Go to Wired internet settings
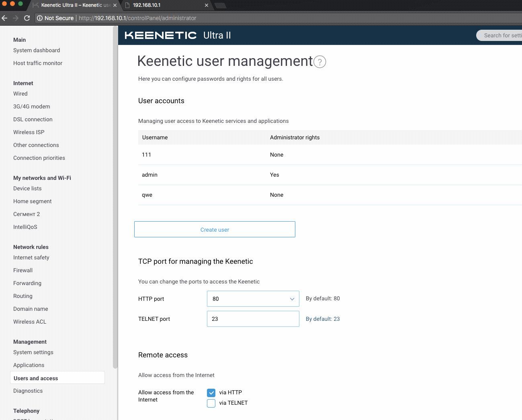This screenshot has width=522, height=420. (20, 94)
